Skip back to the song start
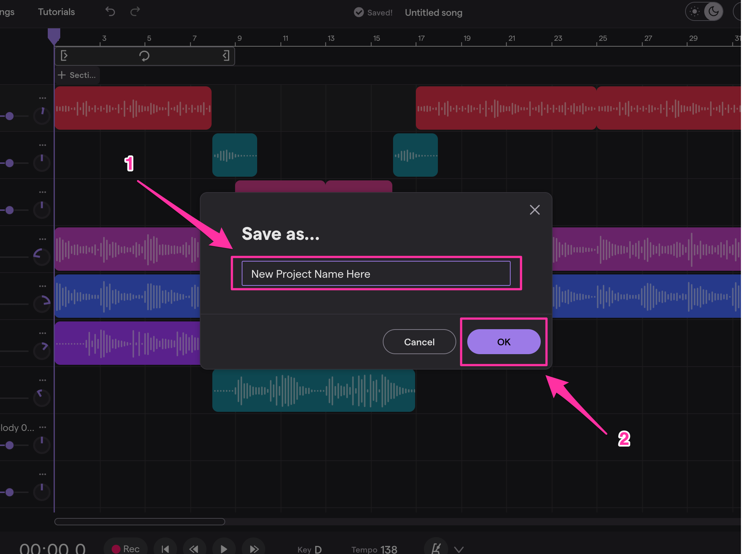756x554 pixels. [165, 548]
